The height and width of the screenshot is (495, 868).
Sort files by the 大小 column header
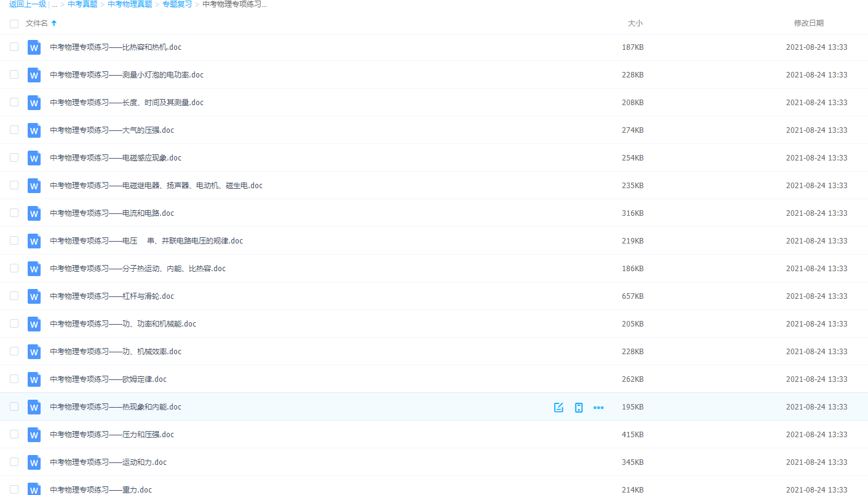(x=635, y=23)
